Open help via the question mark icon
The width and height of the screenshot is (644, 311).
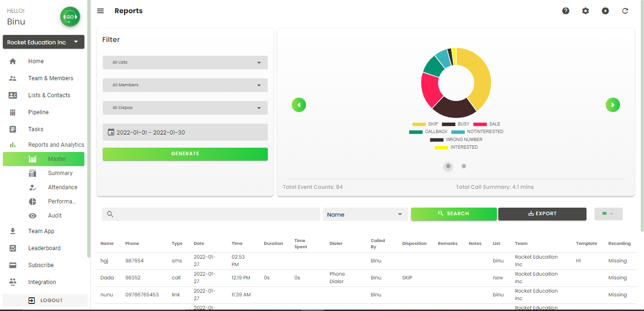point(566,11)
